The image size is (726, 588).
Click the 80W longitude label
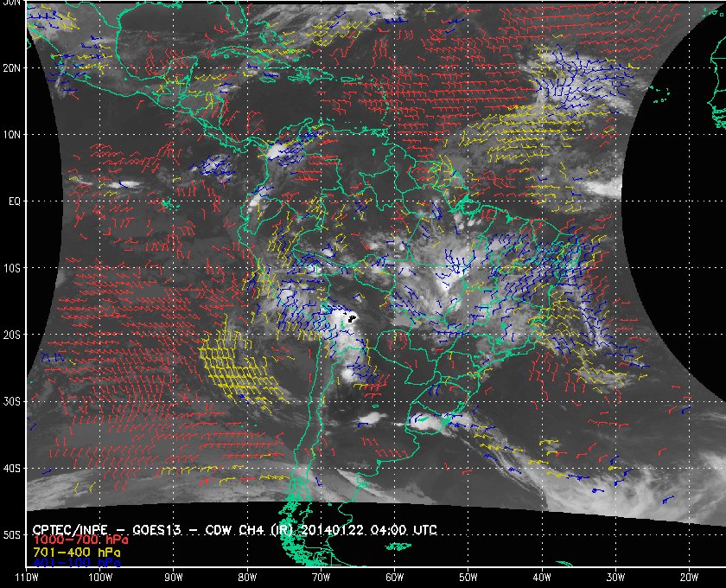(x=247, y=578)
